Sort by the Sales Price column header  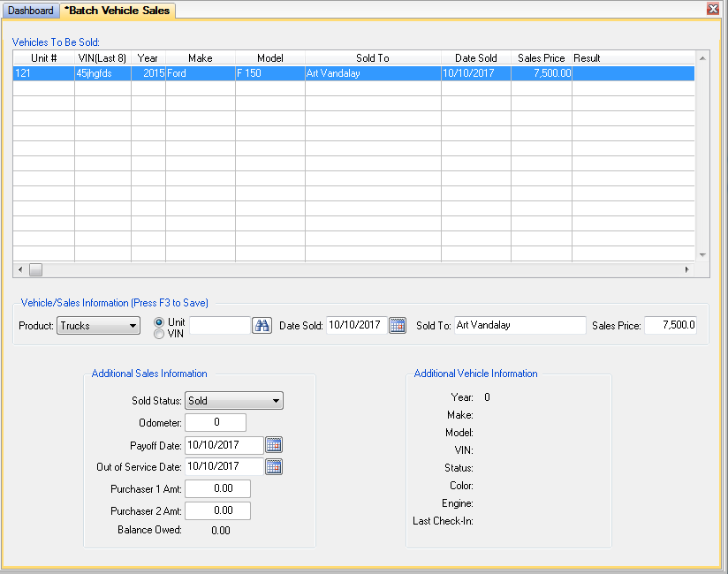pyautogui.click(x=542, y=58)
